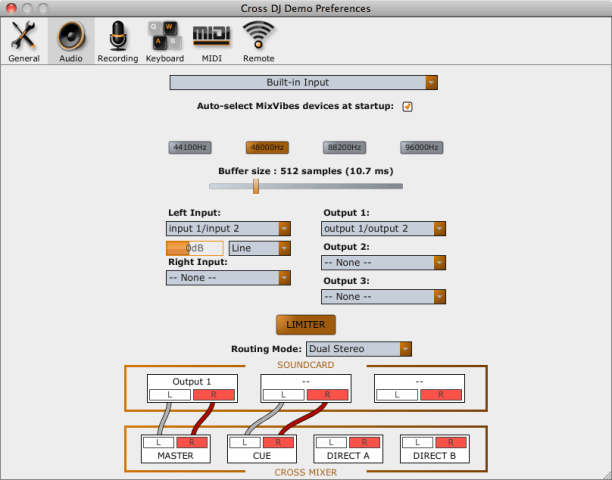Viewport: 612px width, 480px height.
Task: Open Keyboard shortcuts keys icon
Action: point(165,36)
